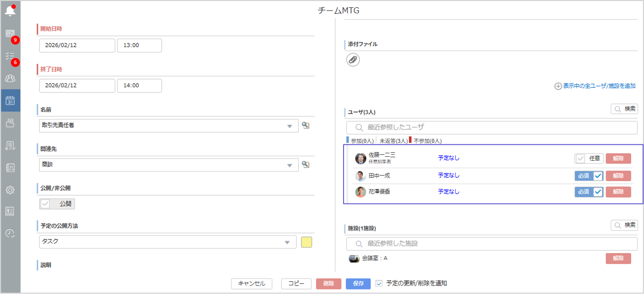Expand the 商談 dropdown
Screen dimensions: 644x294
[x=289, y=165]
